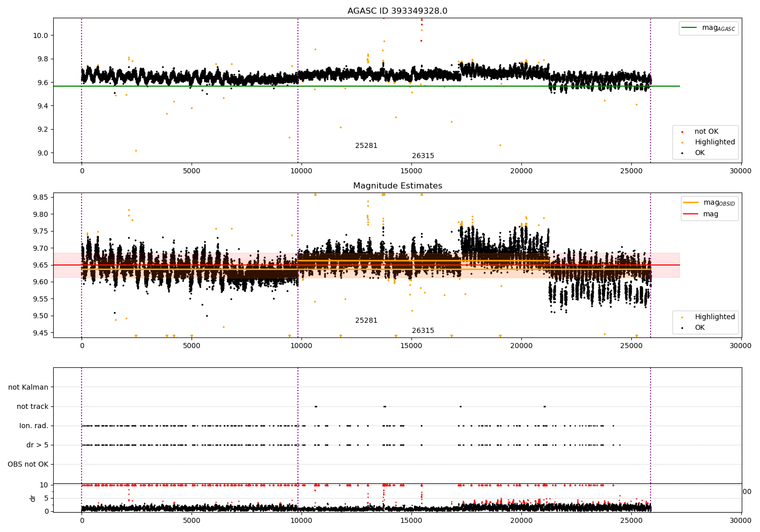
Task: Click the green line sample for mag AGASC
Action: point(689,28)
